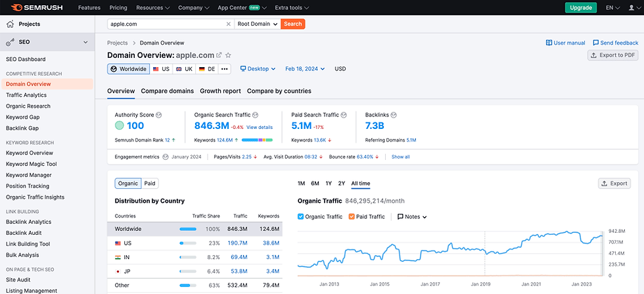644x294 pixels.
Task: Uncheck the Organic Traffic checkbox
Action: click(301, 216)
